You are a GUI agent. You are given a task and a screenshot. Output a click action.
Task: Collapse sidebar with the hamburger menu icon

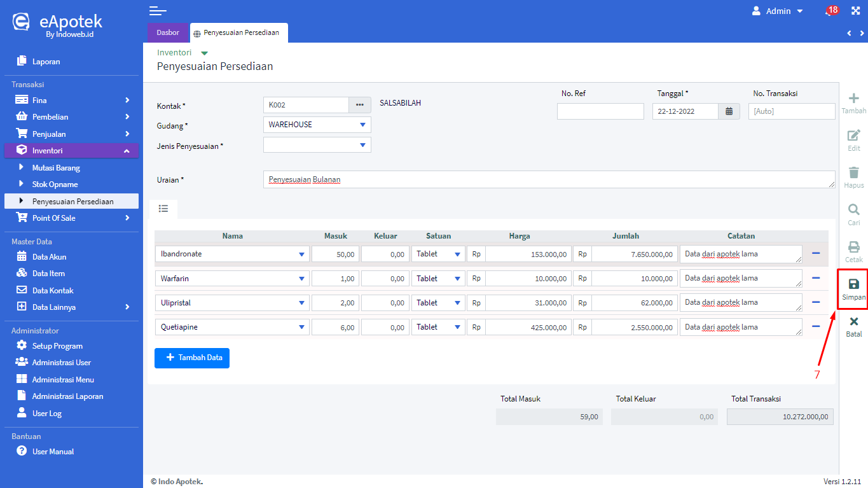click(158, 11)
